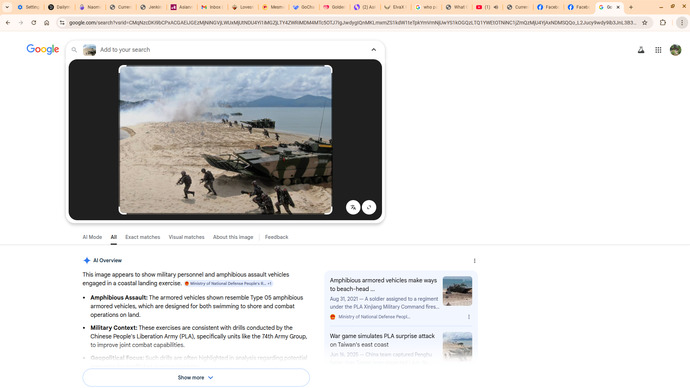Mute the YouTube tab via speaker icon
Screen dimensions: 690x388
(496, 7)
